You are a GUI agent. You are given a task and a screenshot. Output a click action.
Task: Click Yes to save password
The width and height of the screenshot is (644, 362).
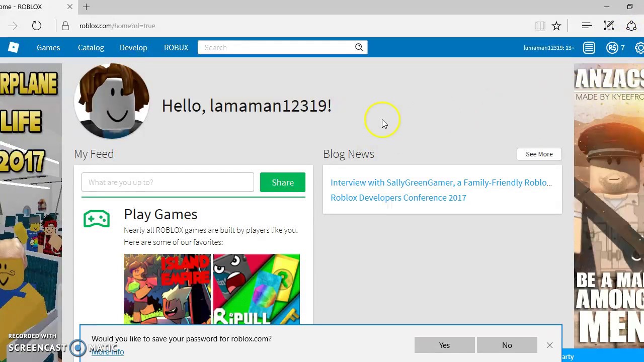point(444,345)
